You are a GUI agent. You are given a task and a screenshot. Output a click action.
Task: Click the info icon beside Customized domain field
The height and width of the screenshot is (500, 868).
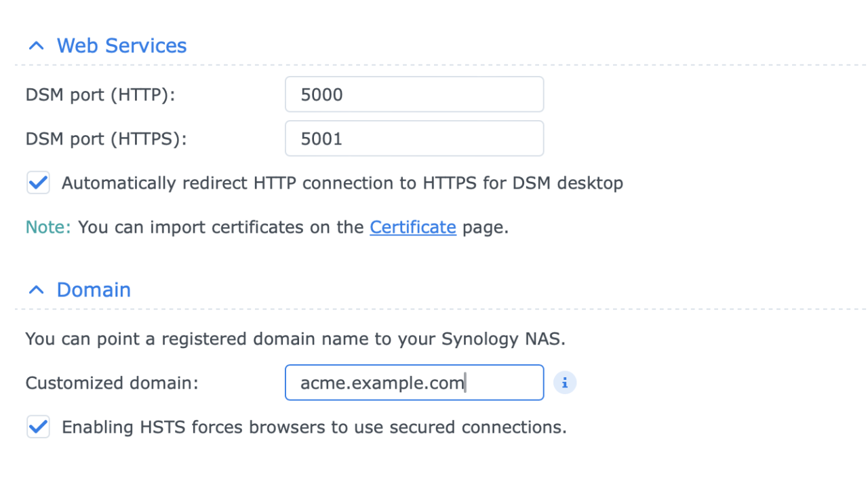click(565, 383)
